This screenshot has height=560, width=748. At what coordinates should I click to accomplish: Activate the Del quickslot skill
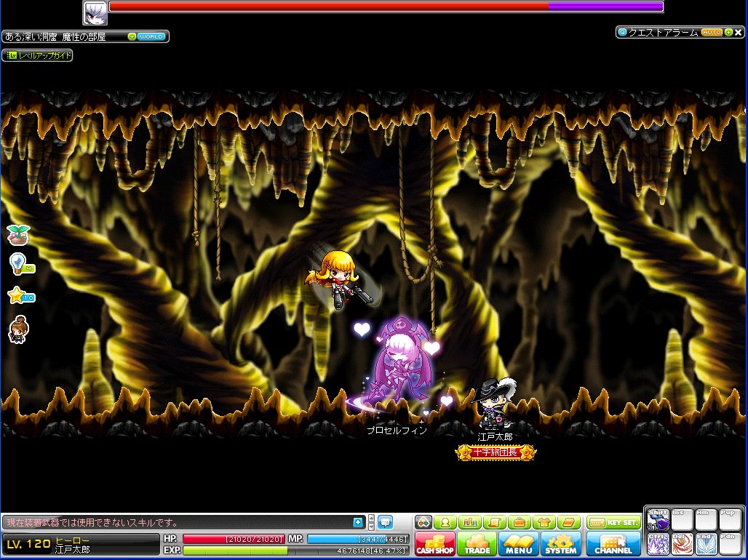pyautogui.click(x=683, y=544)
